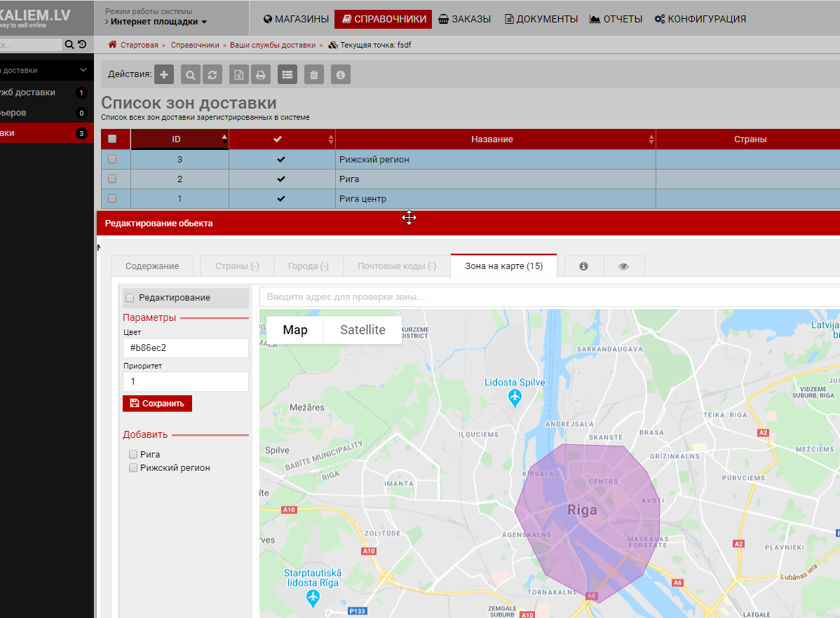Sort table by the Название column

click(492, 139)
